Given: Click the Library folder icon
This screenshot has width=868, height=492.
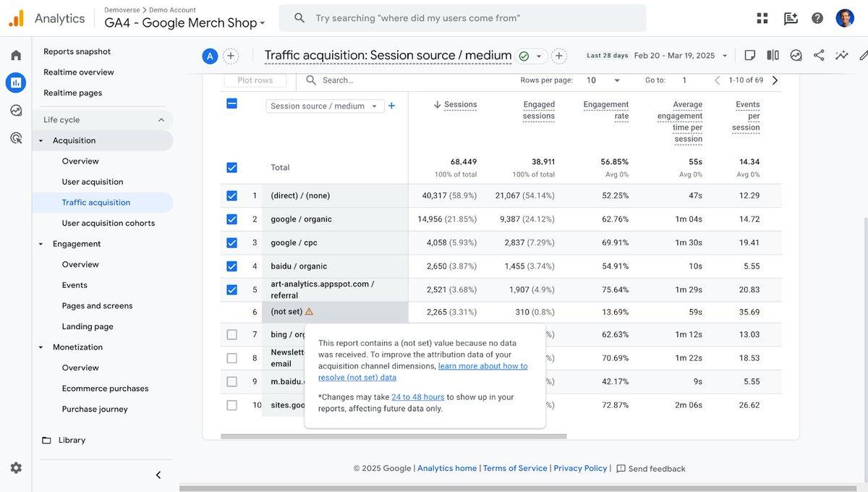Looking at the screenshot, I should (46, 440).
